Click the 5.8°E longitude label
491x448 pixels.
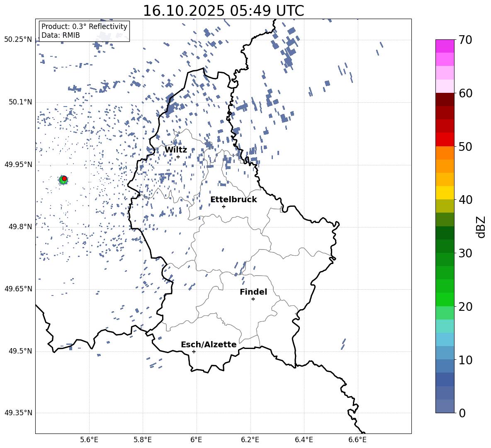point(143,440)
